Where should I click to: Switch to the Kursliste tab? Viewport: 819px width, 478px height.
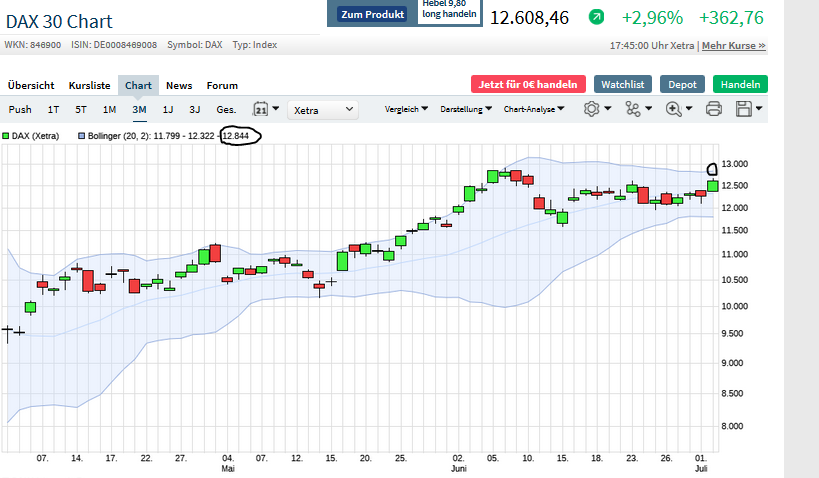[89, 85]
